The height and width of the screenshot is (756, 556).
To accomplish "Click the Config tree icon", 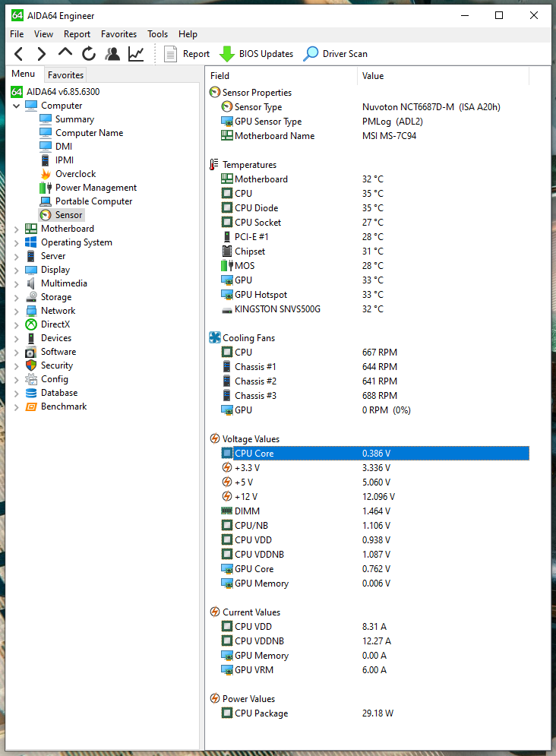I will tap(31, 379).
